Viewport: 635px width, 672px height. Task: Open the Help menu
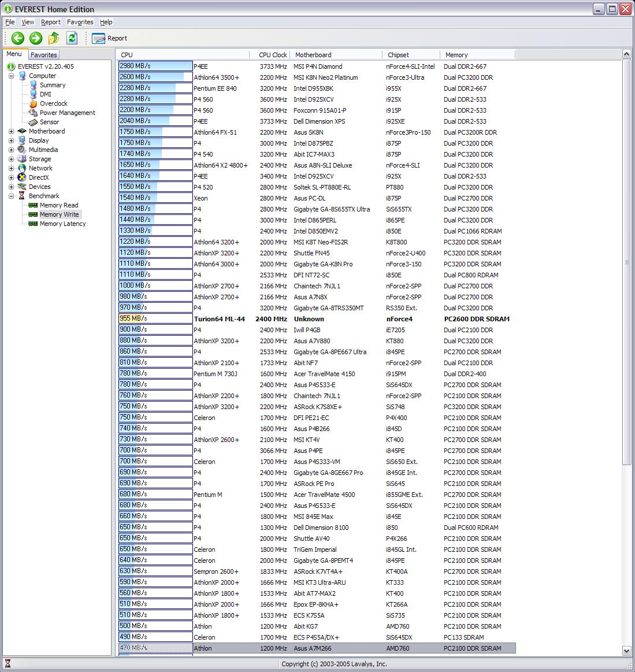pos(106,22)
